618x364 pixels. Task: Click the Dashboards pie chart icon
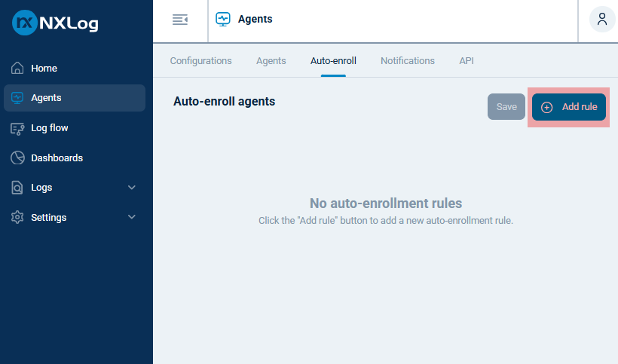coord(17,158)
